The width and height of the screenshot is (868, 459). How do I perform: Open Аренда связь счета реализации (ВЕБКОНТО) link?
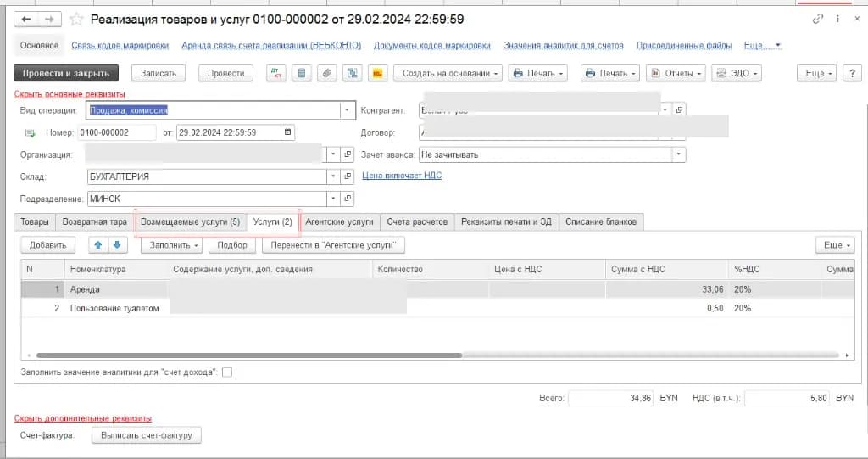coord(271,46)
